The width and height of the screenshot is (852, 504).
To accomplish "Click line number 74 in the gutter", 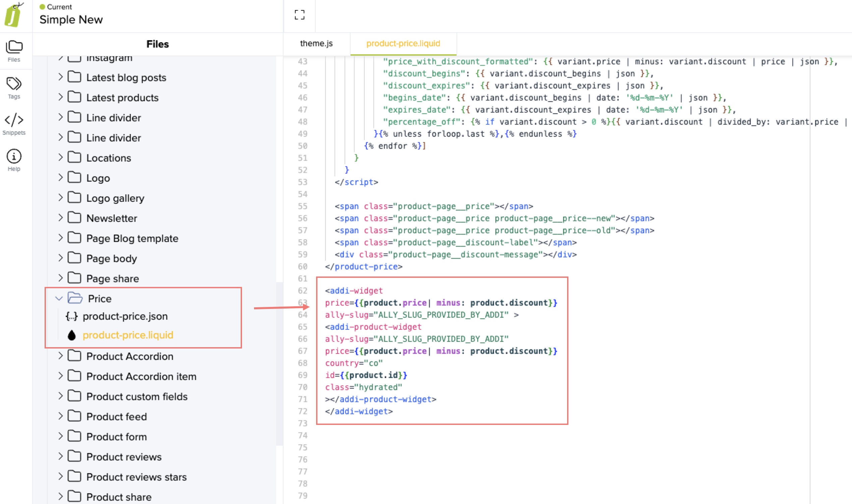I will (x=303, y=435).
